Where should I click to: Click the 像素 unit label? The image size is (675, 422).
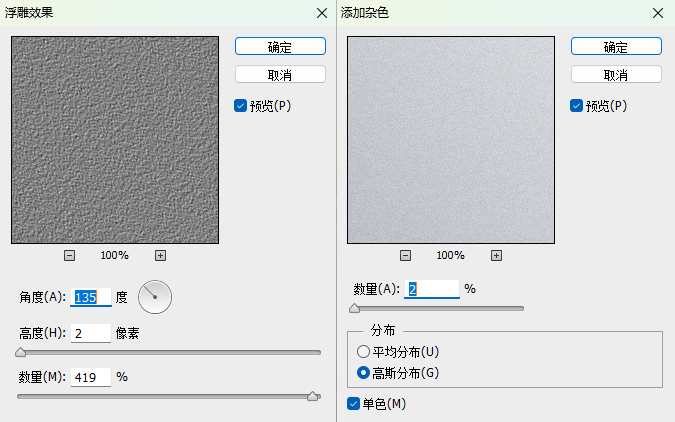127,333
